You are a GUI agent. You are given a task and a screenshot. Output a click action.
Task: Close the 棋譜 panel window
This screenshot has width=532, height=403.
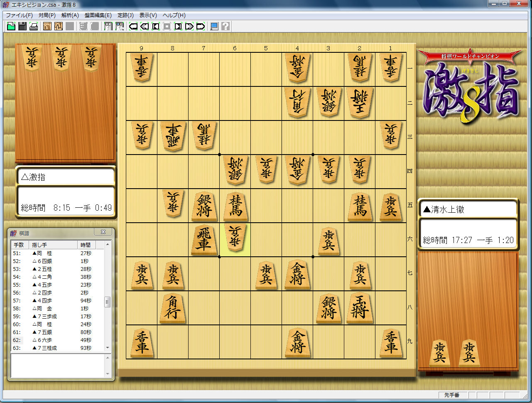[103, 232]
